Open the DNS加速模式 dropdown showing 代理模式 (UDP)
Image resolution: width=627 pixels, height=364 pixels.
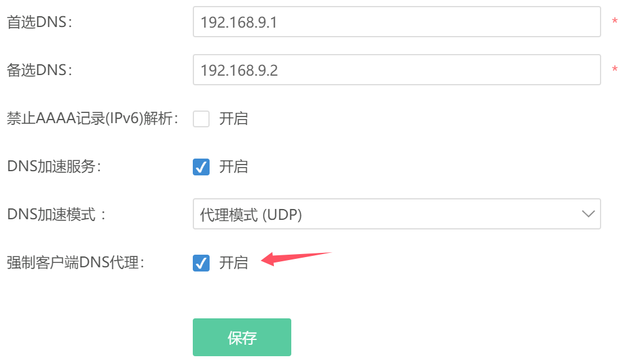click(x=396, y=214)
